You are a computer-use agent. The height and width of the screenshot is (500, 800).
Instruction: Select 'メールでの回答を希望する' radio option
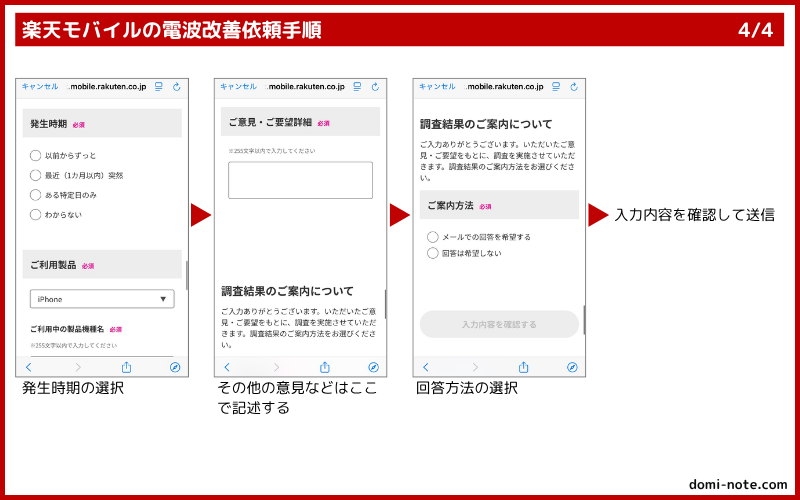433,237
